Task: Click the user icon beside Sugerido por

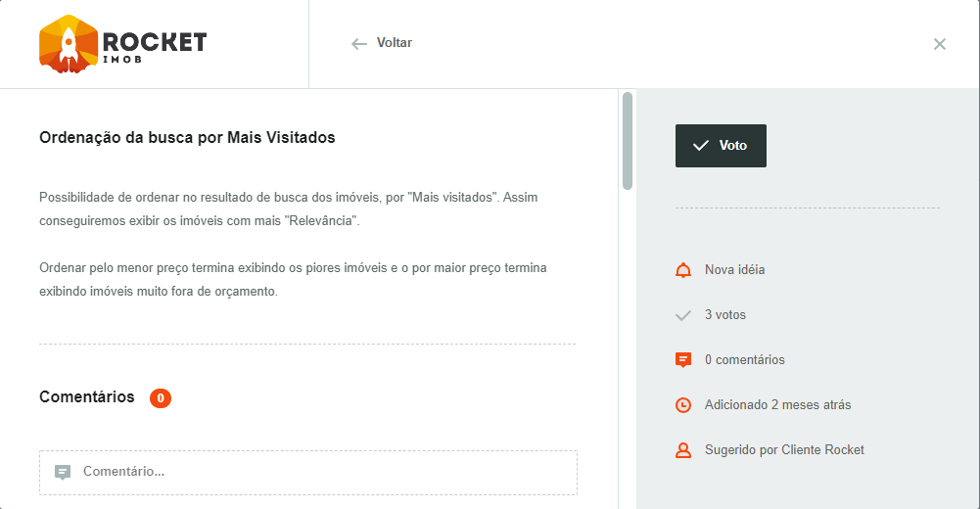Action: (683, 450)
